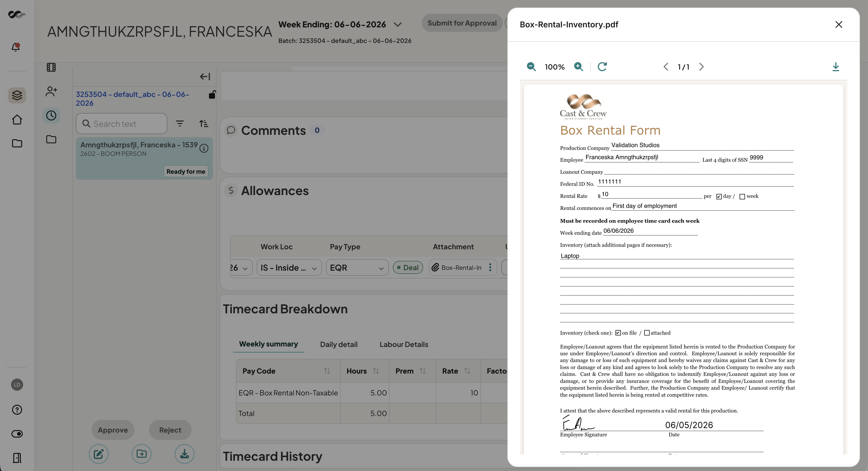Click the Rate value 10 cell
This screenshot has height=471, width=868.
point(458,393)
